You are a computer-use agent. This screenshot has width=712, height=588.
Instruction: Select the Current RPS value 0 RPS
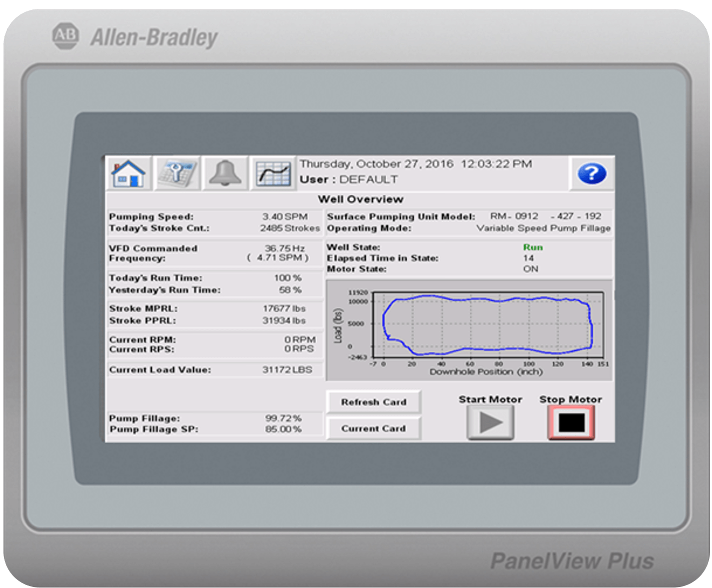click(x=299, y=349)
